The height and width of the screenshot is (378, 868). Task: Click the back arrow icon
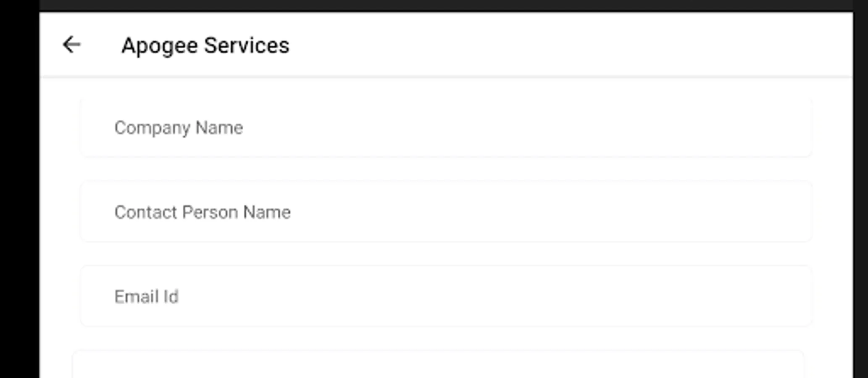pos(71,45)
